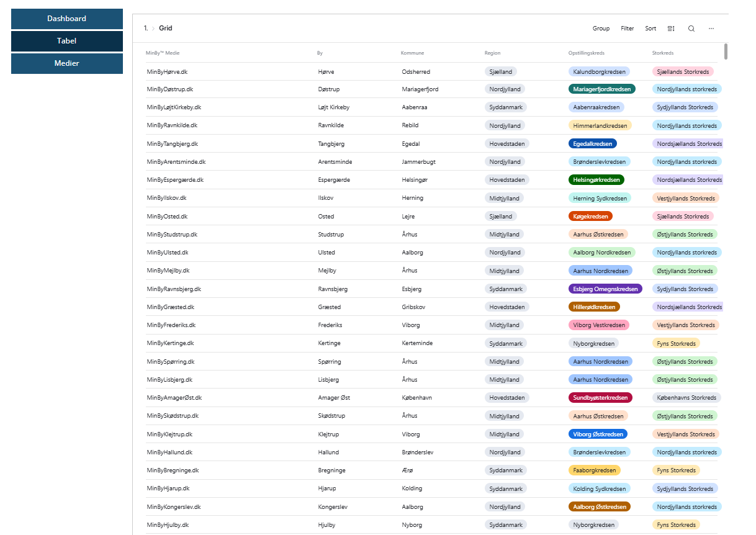Click the Kommune column header
This screenshot has width=756, height=535.
point(413,53)
